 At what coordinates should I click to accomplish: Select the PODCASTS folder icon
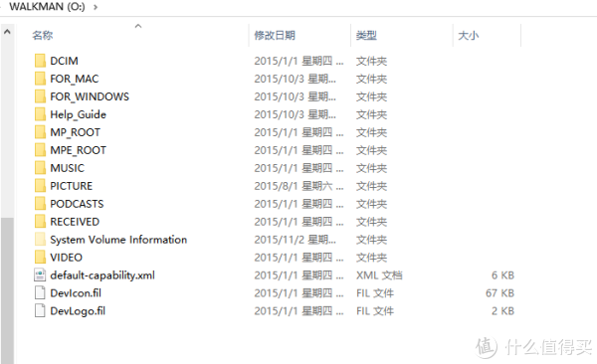tap(40, 204)
